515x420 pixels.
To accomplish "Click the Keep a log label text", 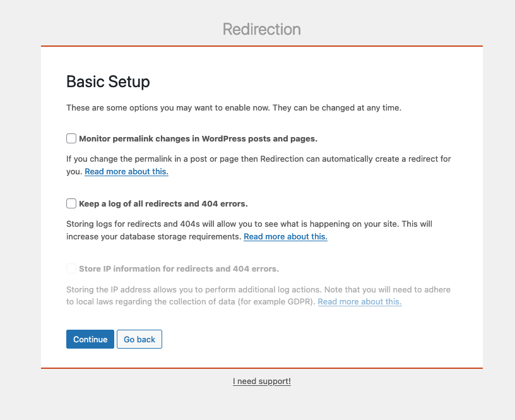I will click(163, 204).
